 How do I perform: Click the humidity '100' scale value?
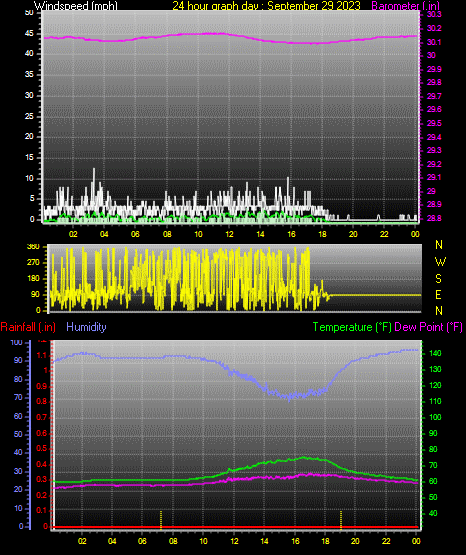pyautogui.click(x=16, y=342)
